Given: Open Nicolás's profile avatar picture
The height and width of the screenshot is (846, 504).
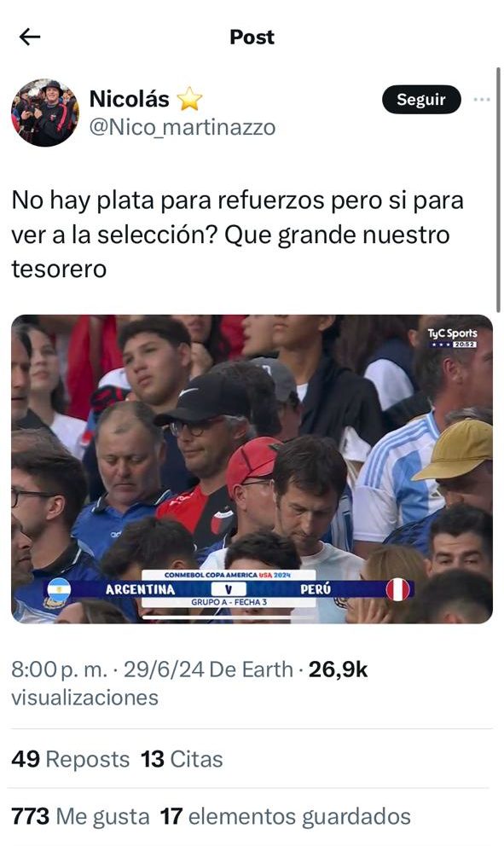Looking at the screenshot, I should [x=45, y=113].
